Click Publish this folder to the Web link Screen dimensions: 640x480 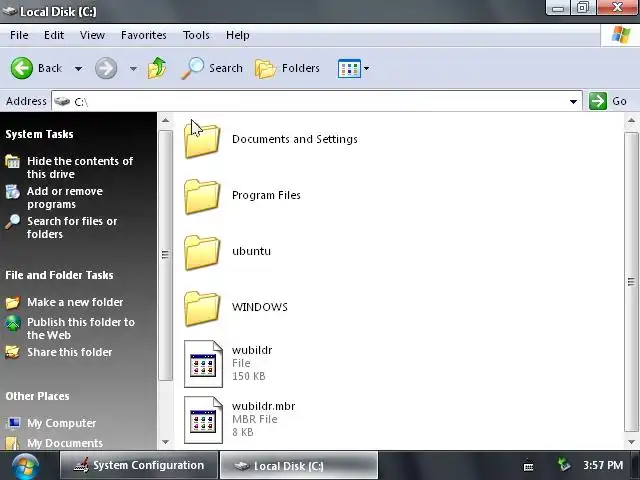tap(81, 329)
